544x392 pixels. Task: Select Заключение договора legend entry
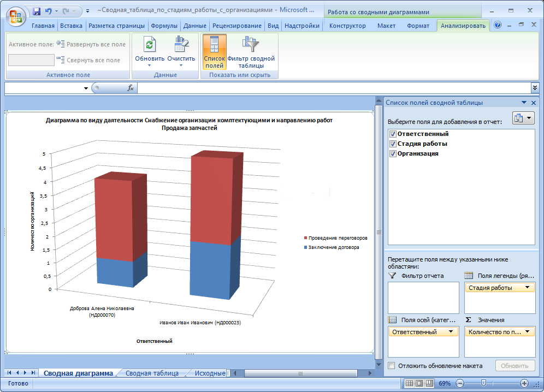tap(332, 247)
